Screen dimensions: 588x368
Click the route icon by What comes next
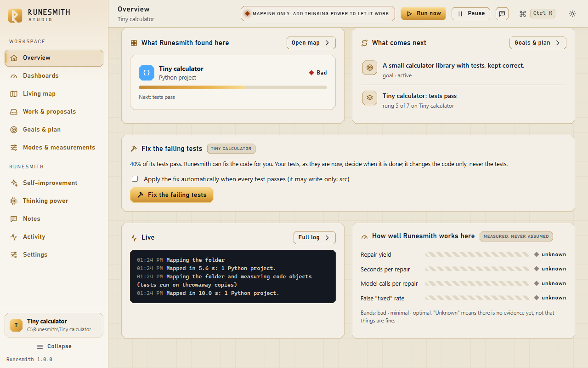coord(364,43)
